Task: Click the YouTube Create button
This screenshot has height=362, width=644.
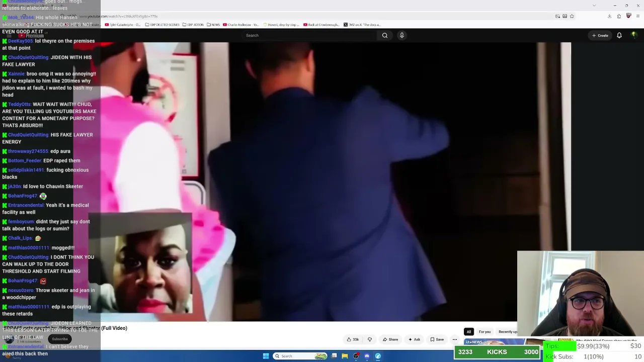Action: click(x=600, y=35)
